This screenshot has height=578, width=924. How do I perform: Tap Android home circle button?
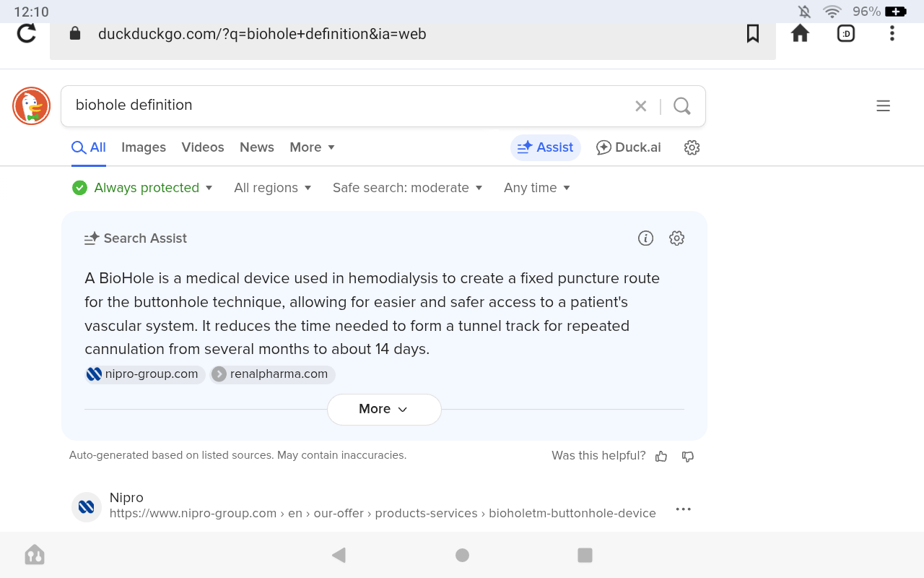tap(463, 555)
